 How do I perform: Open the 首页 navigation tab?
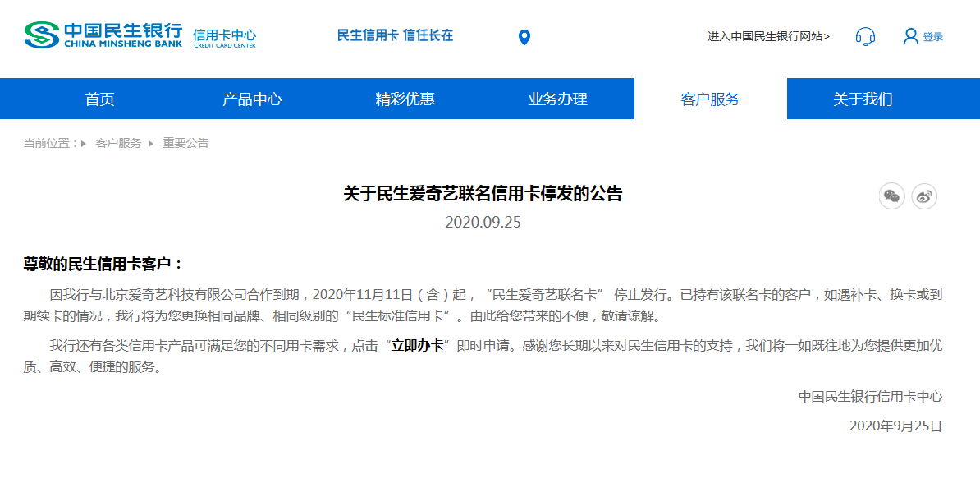(100, 99)
